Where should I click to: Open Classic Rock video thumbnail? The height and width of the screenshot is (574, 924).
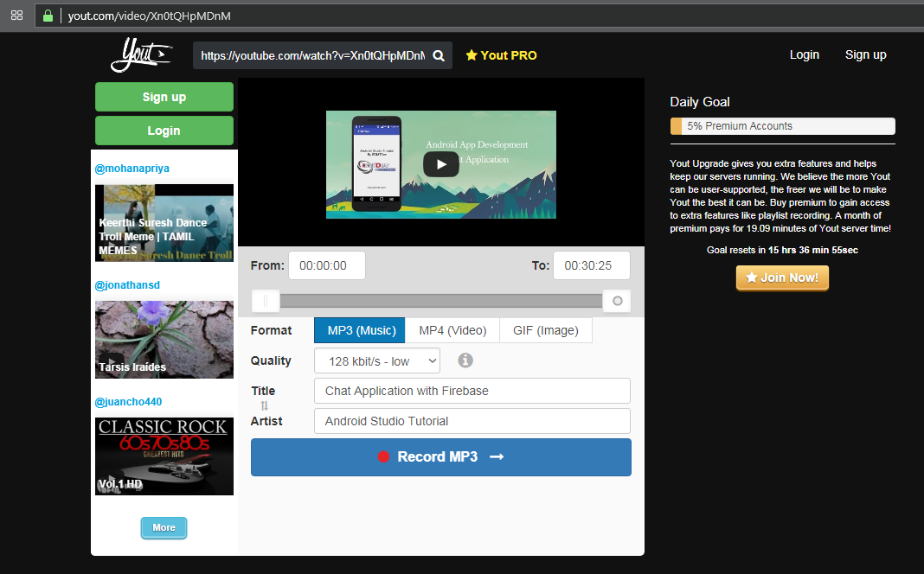coord(164,456)
